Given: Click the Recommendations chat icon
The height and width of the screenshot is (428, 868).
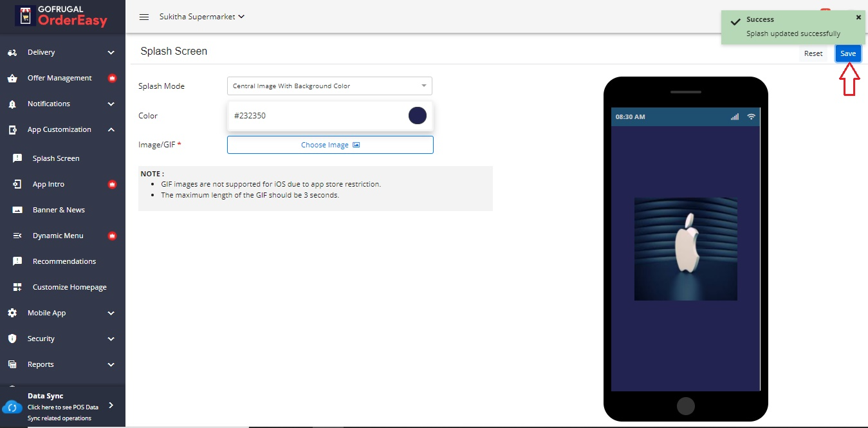Looking at the screenshot, I should coord(18,261).
